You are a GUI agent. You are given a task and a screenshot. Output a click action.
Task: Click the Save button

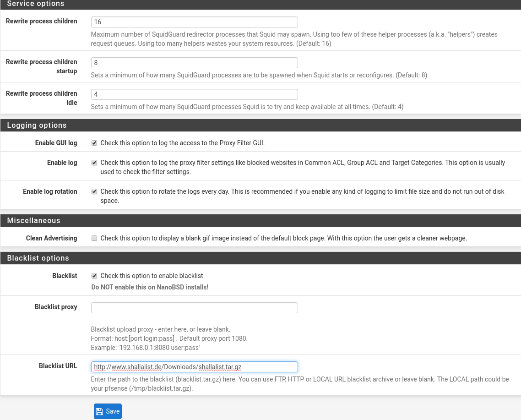108,411
